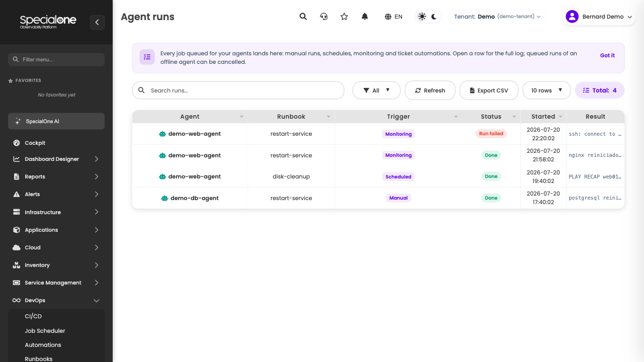Expand the Infrastructure chevron
The image size is (644, 362).
pyautogui.click(x=97, y=212)
